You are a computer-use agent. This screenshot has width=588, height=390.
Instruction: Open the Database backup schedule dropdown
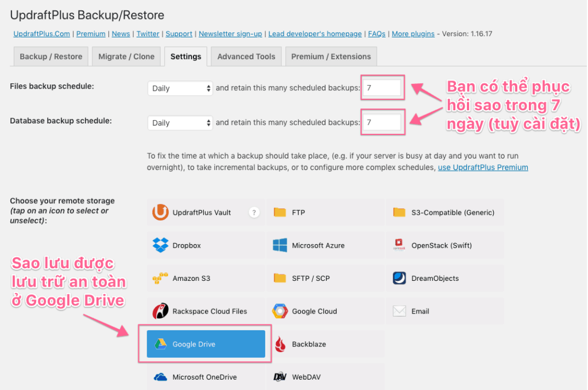click(180, 123)
